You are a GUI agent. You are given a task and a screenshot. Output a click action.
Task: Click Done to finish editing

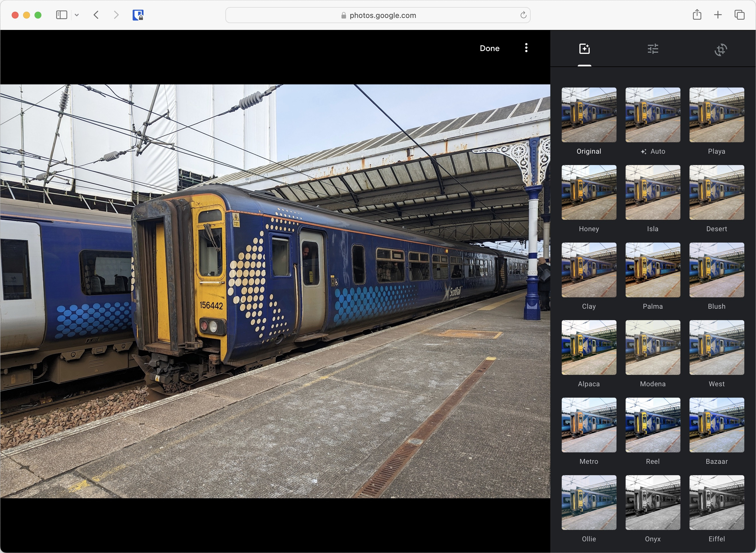pyautogui.click(x=489, y=48)
